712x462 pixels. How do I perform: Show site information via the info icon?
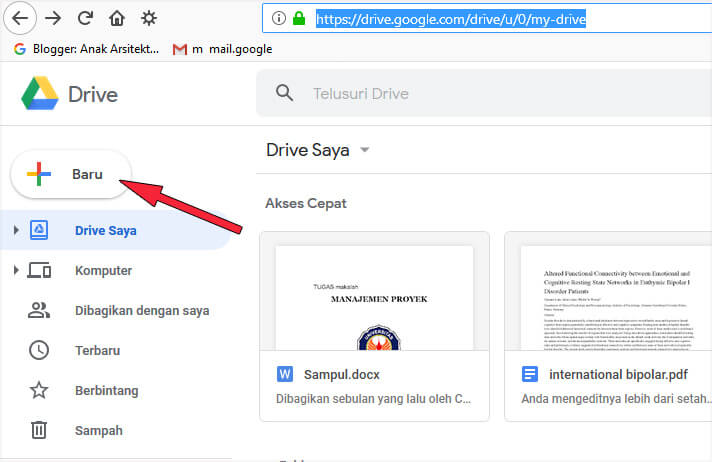click(278, 18)
